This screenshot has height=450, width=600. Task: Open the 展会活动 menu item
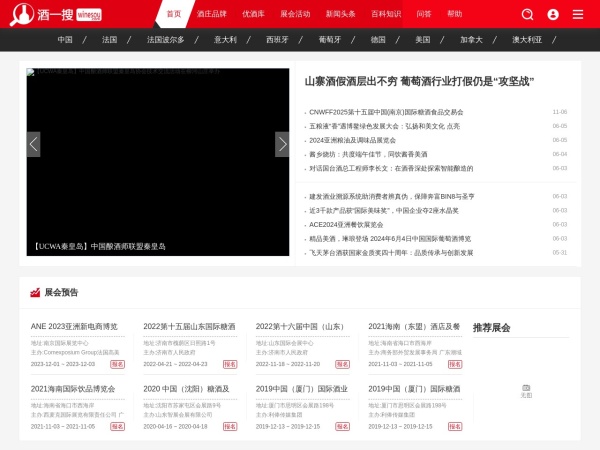pos(295,14)
